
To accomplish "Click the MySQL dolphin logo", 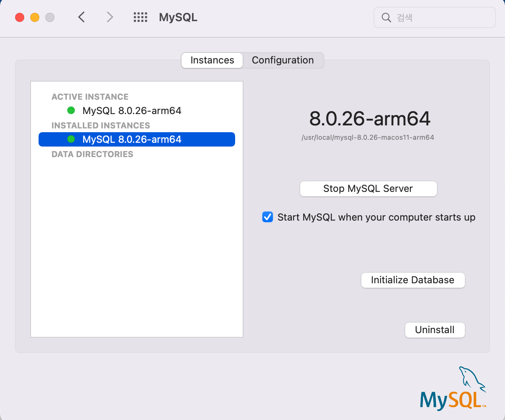I will (x=453, y=388).
